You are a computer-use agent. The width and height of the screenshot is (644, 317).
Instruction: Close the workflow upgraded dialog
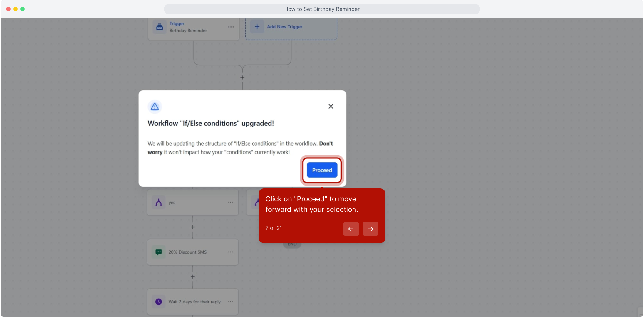tap(331, 107)
